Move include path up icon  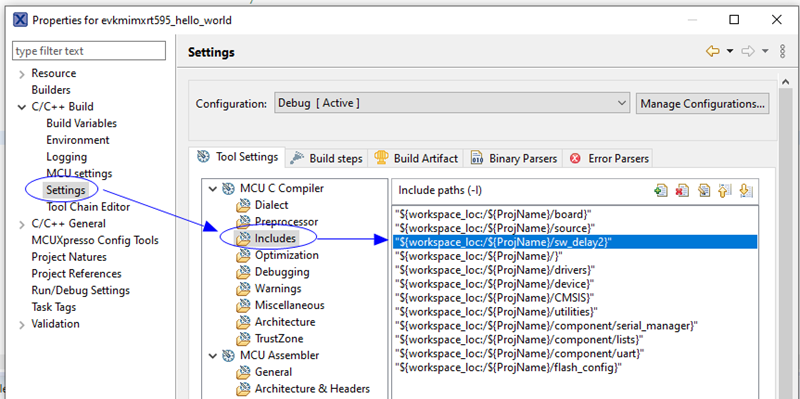(724, 191)
